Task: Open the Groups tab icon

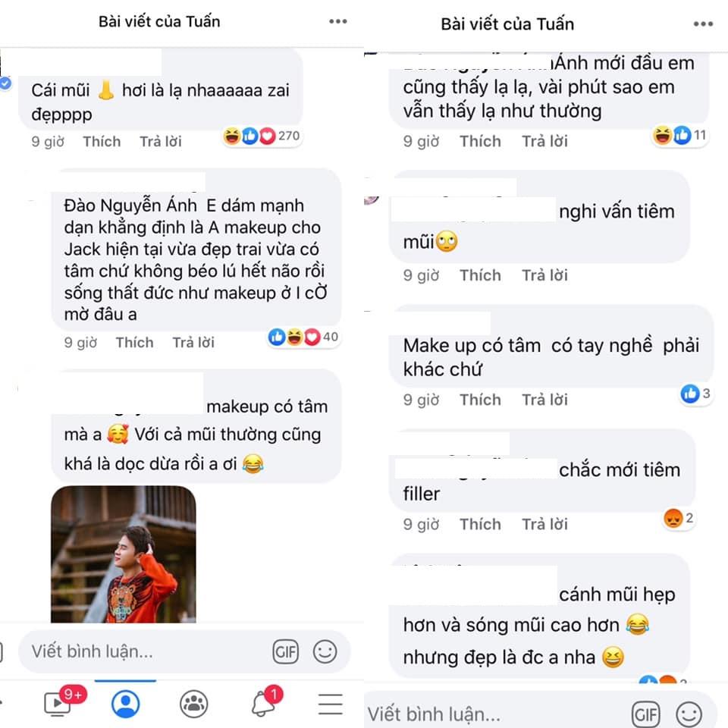Action: pos(193,704)
